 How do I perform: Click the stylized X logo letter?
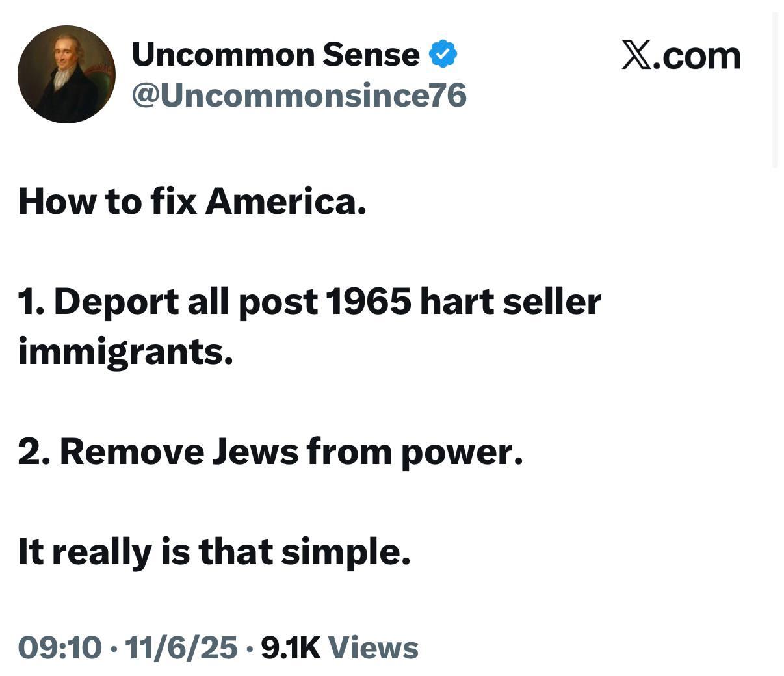pos(636,55)
